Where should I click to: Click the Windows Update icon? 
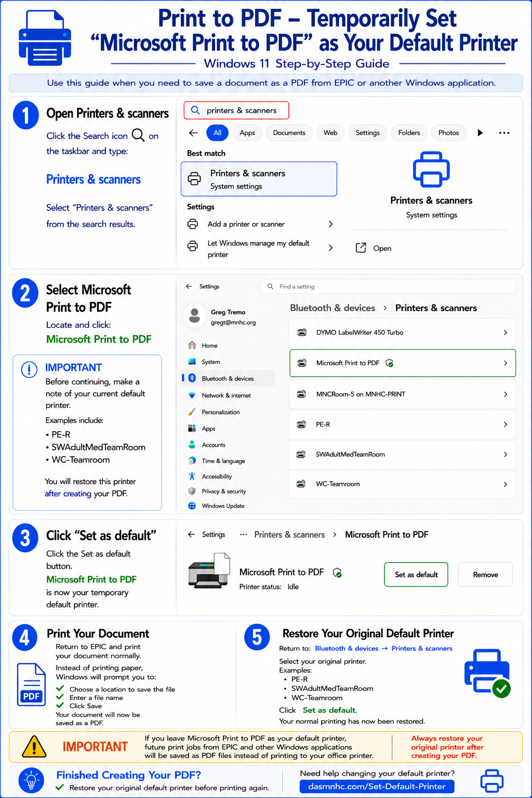point(192,506)
